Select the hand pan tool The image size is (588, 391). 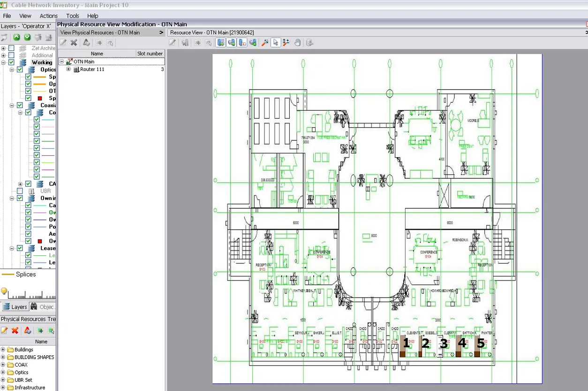(297, 43)
